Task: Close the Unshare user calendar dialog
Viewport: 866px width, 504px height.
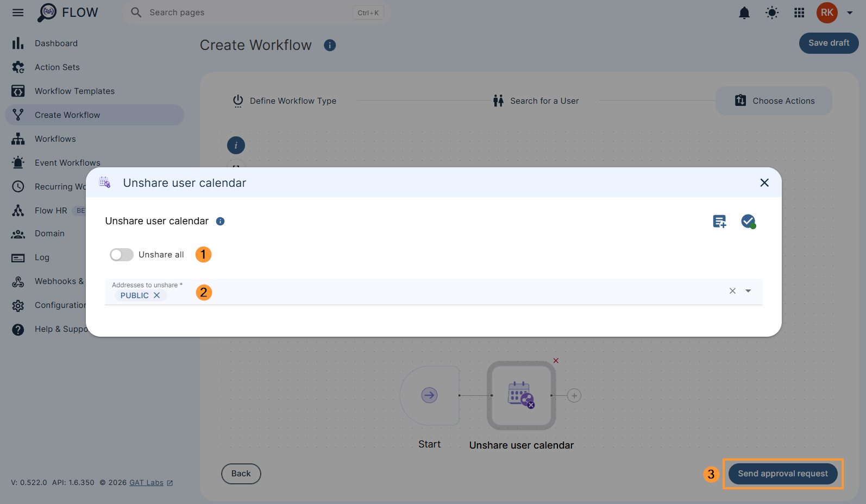Action: pyautogui.click(x=764, y=182)
